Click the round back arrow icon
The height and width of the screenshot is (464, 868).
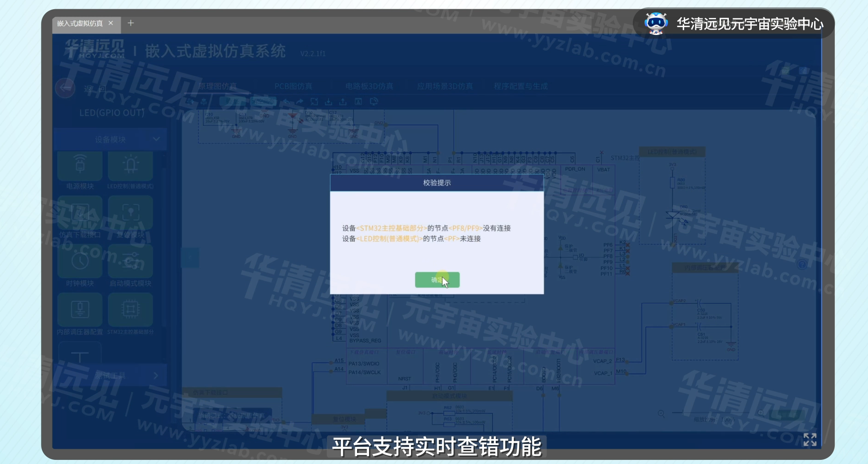point(65,87)
